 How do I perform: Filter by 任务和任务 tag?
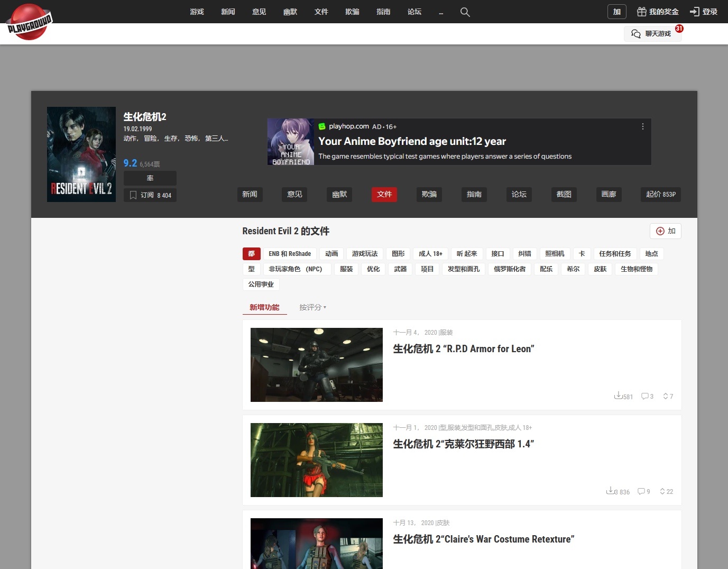tap(615, 254)
